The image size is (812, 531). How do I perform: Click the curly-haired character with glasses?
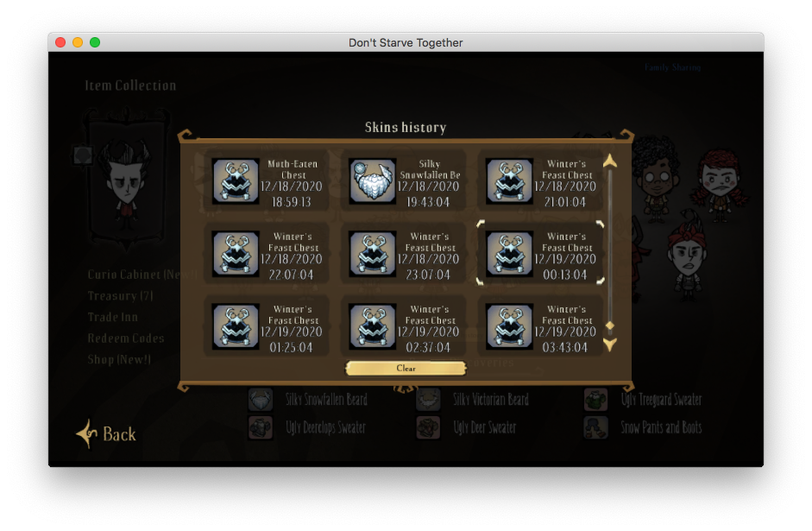[657, 180]
